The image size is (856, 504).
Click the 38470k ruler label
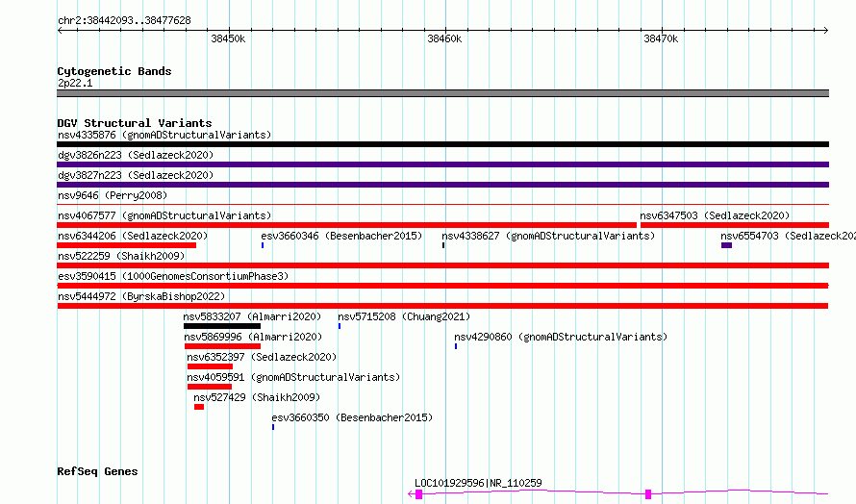click(x=661, y=38)
